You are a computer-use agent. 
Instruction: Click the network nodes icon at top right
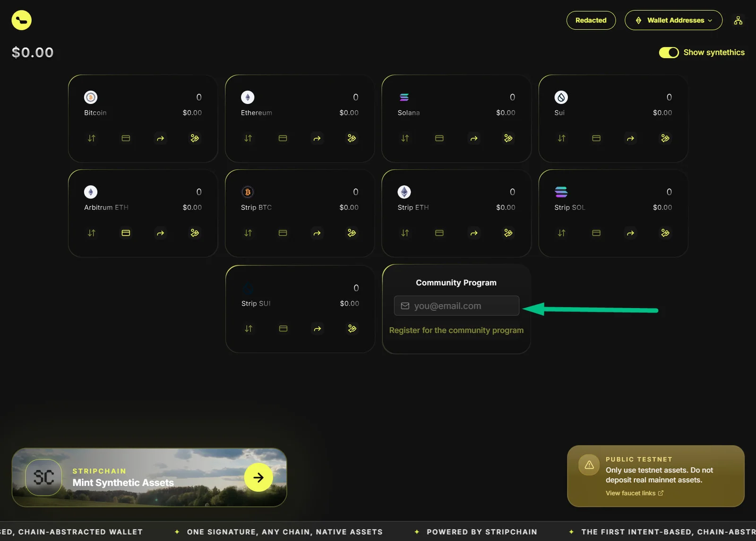(738, 20)
